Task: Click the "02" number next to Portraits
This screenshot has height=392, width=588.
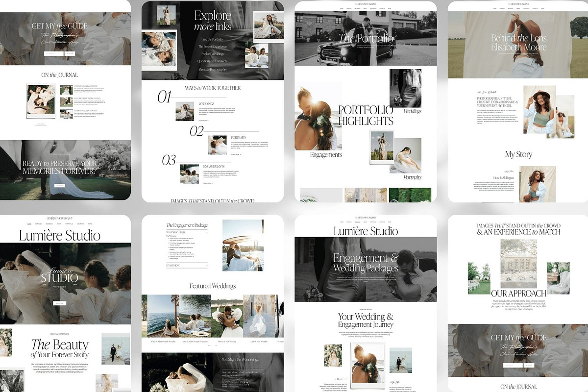Action: (x=196, y=131)
